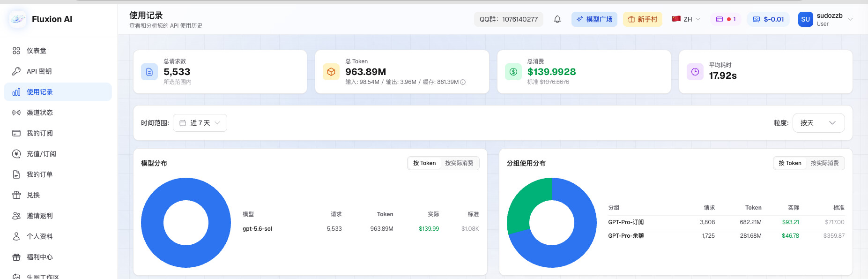
Task: Open the 新手村 button
Action: 643,19
